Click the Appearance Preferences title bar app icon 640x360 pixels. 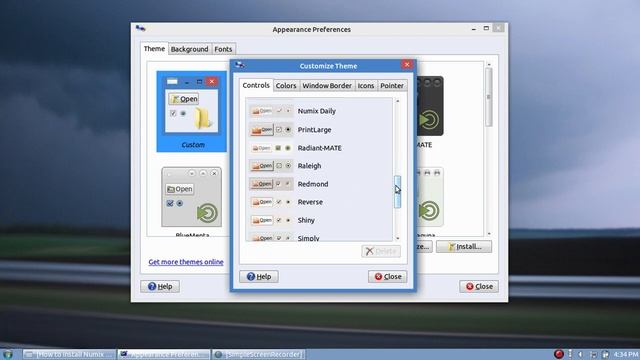pyautogui.click(x=140, y=28)
